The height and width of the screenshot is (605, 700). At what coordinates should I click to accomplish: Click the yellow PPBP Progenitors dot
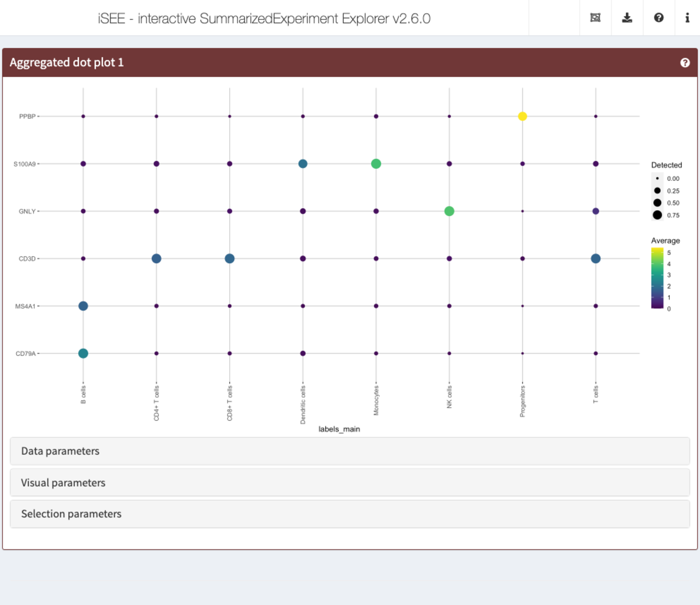(522, 116)
